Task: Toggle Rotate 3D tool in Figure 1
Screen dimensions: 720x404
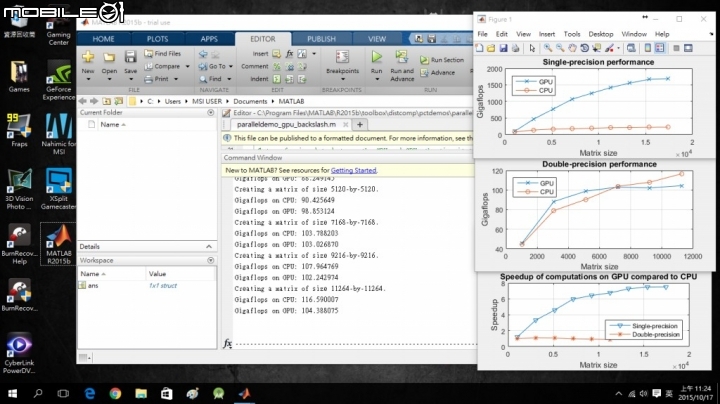Action: point(584,48)
